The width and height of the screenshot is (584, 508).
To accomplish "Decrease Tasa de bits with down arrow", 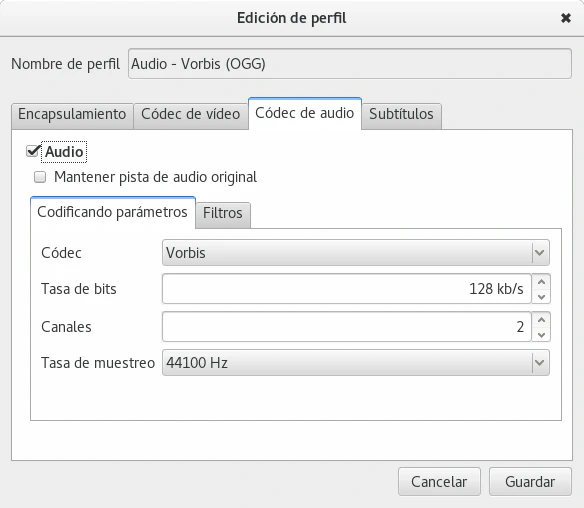I will point(541,296).
